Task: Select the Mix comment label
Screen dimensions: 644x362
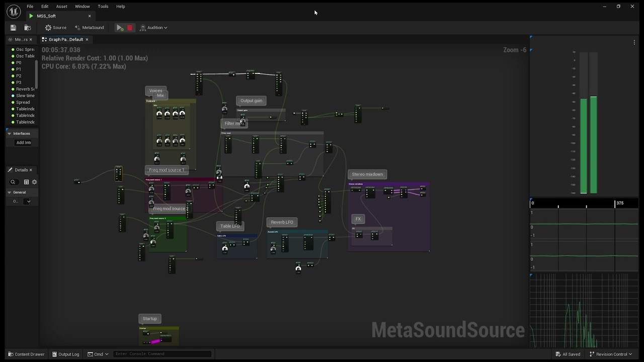Action: [160, 96]
